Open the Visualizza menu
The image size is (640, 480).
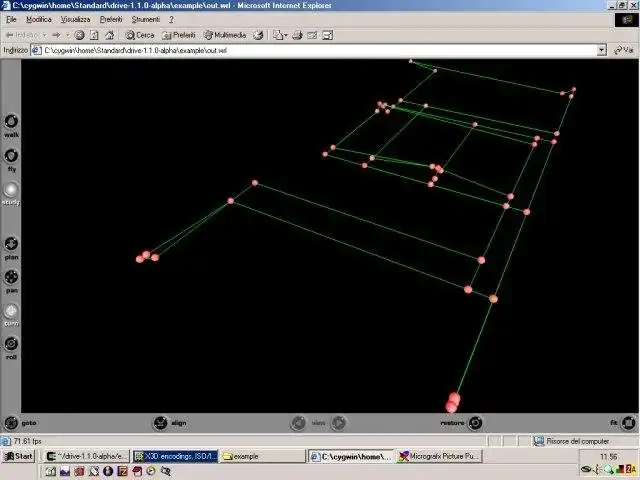[x=76, y=20]
